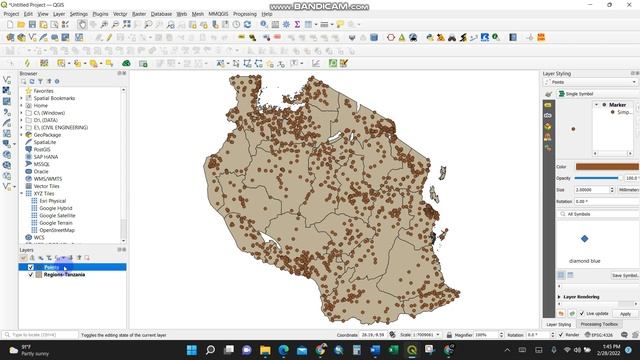Expand the Home tree node
640x360 pixels.
pyautogui.click(x=22, y=106)
